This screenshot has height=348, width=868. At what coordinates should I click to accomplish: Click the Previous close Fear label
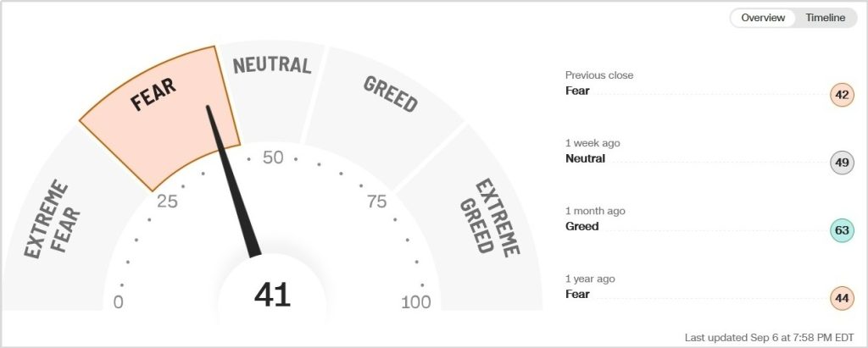click(x=577, y=91)
